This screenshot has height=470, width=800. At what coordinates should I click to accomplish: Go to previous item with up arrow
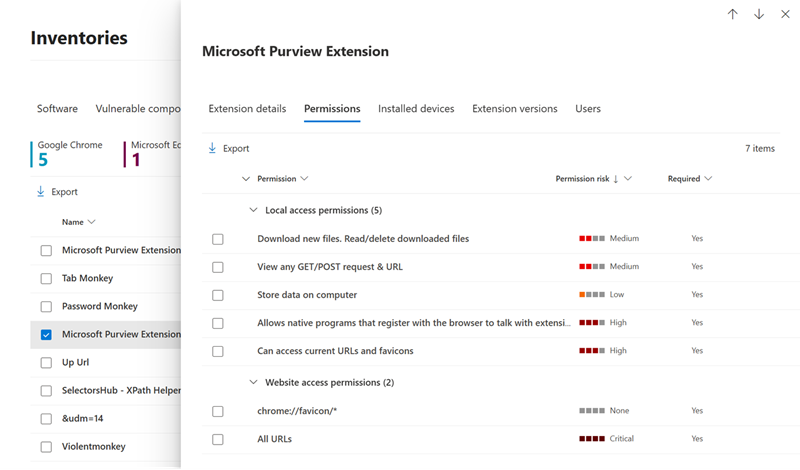click(732, 14)
